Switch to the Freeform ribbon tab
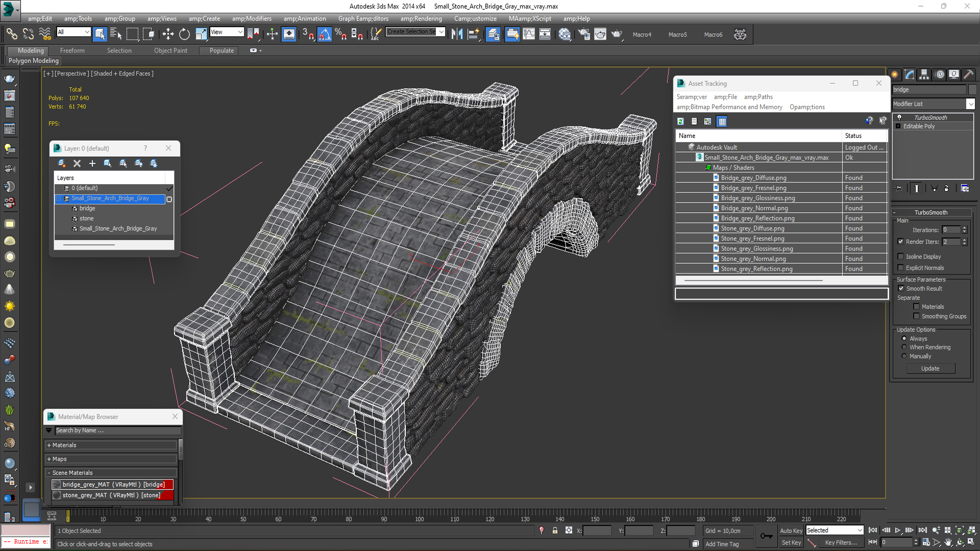The width and height of the screenshot is (980, 551). 72,51
